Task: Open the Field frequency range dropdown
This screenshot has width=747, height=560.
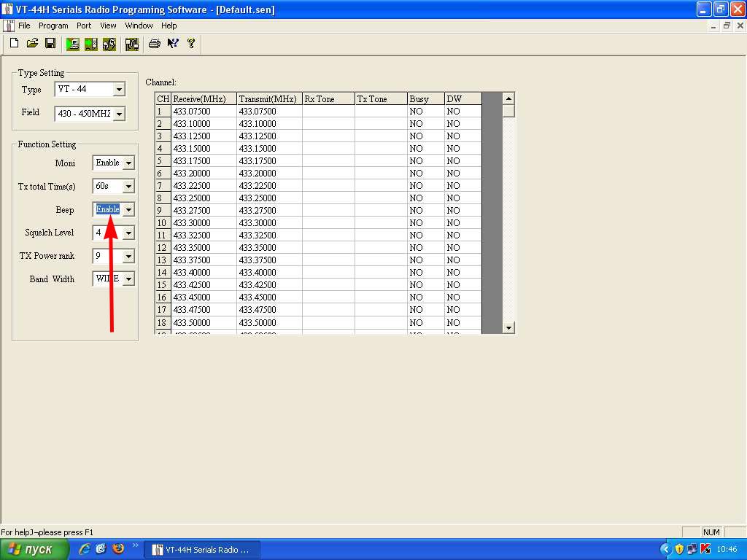Action: (x=119, y=114)
